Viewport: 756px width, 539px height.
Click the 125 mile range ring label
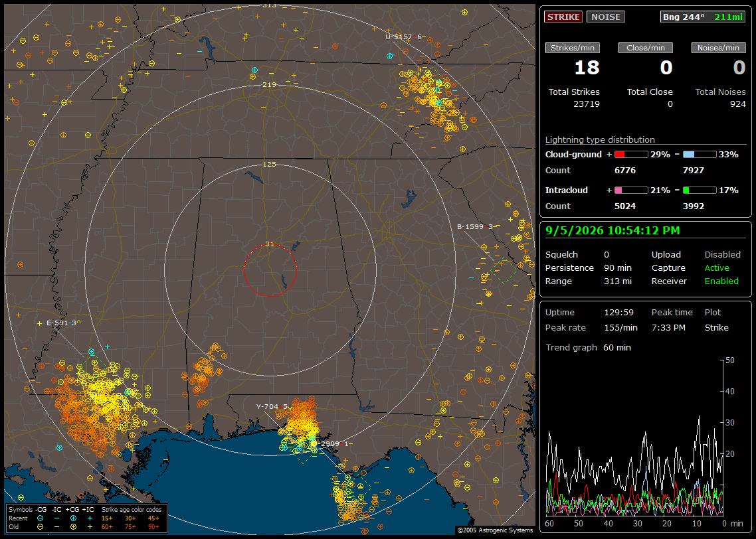tap(269, 164)
